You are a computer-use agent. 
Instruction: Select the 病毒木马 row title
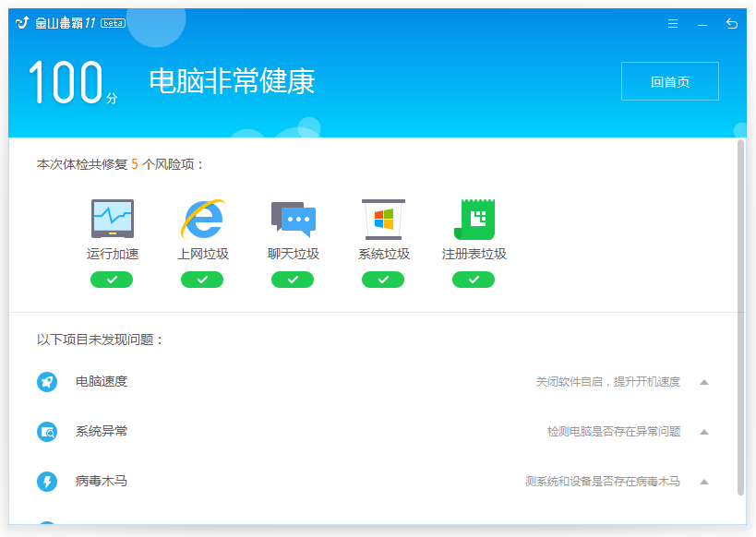(x=102, y=481)
